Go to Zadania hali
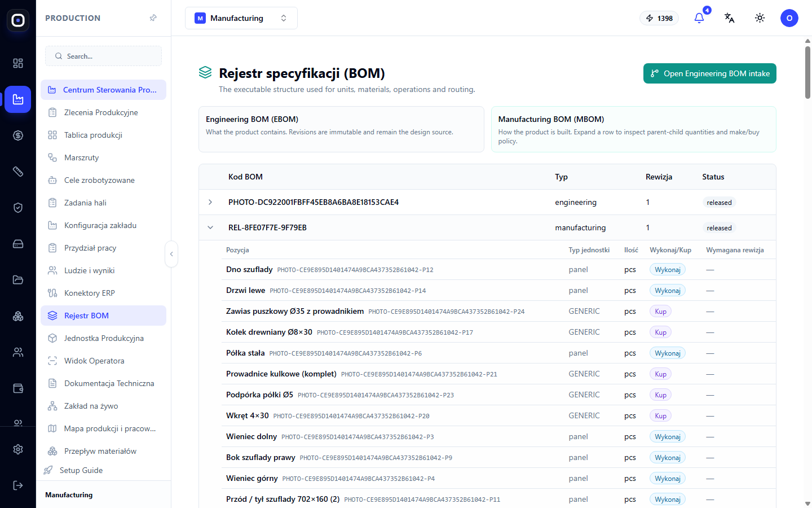The height and width of the screenshot is (508, 812). pyautogui.click(x=104, y=203)
